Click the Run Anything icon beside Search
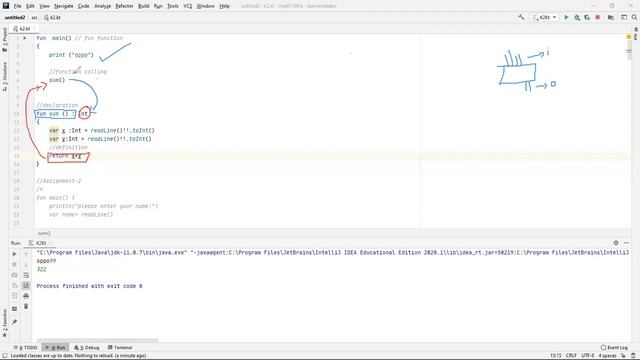The height and width of the screenshot is (360, 640). pyautogui.click(x=624, y=17)
